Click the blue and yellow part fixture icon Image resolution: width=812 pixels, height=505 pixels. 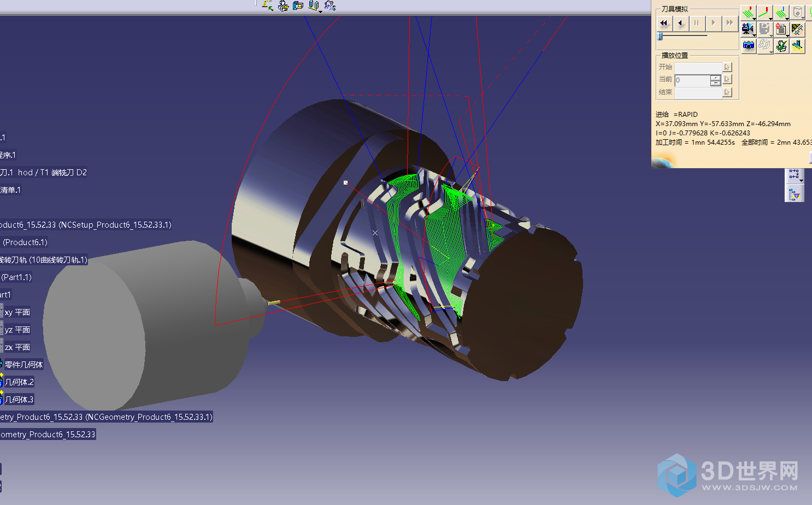coord(298,5)
